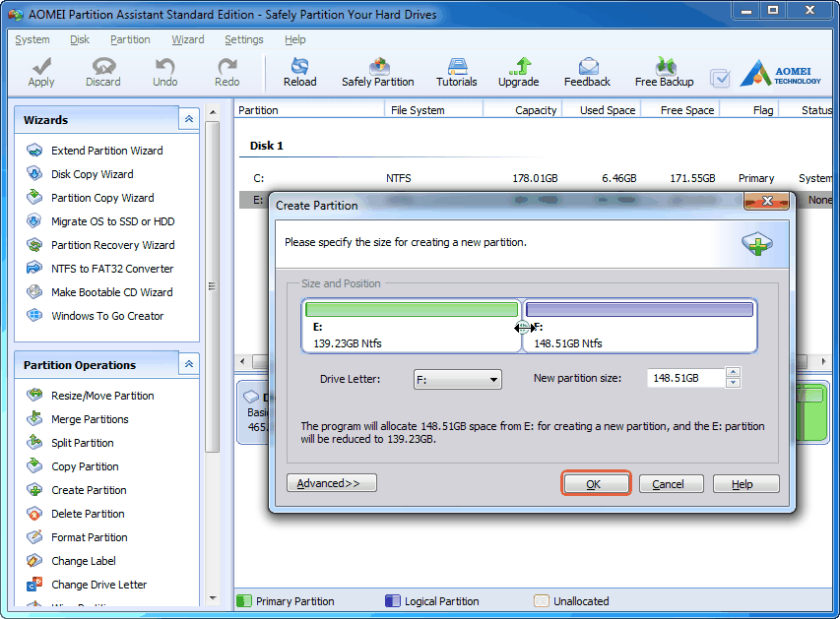Image resolution: width=840 pixels, height=619 pixels.
Task: Launch Partition Copy Wizard
Action: click(102, 198)
